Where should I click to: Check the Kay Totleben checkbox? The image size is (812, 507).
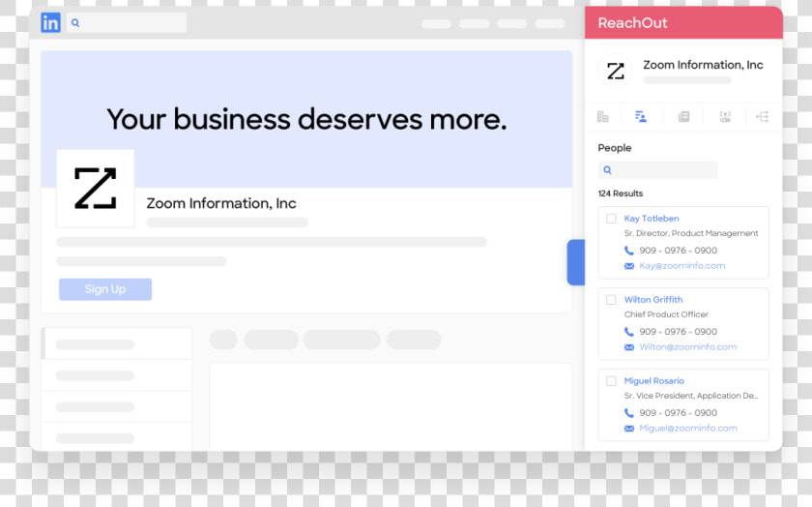coord(611,219)
